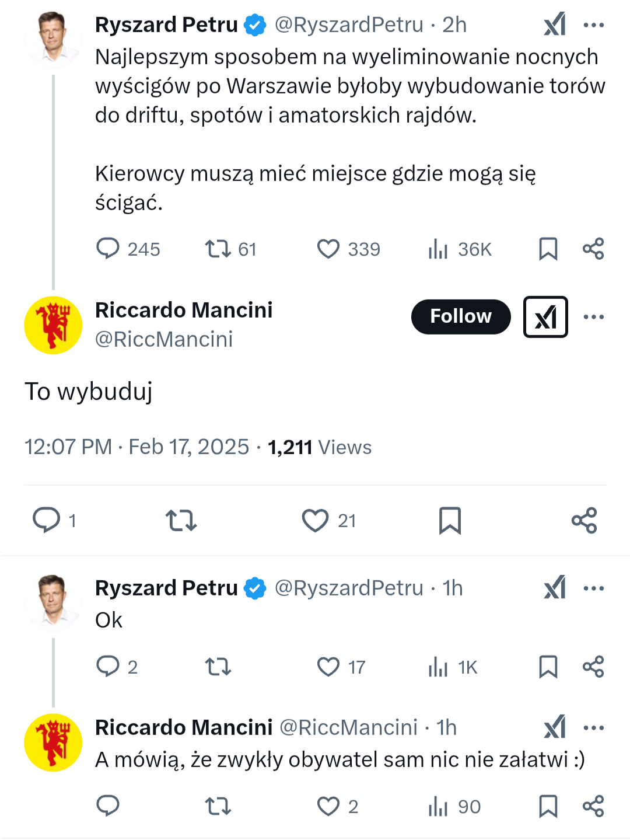Repost Riccardo Mancini's last reply
630x840 pixels.
[218, 806]
